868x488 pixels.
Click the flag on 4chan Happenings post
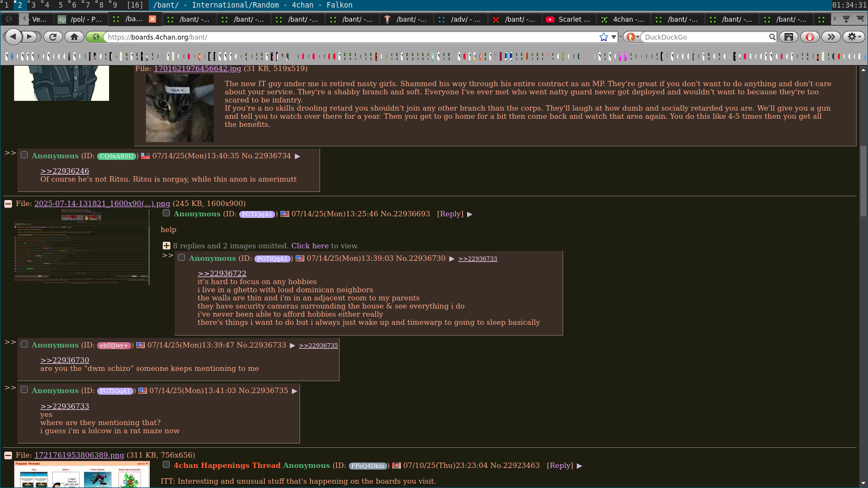397,465
